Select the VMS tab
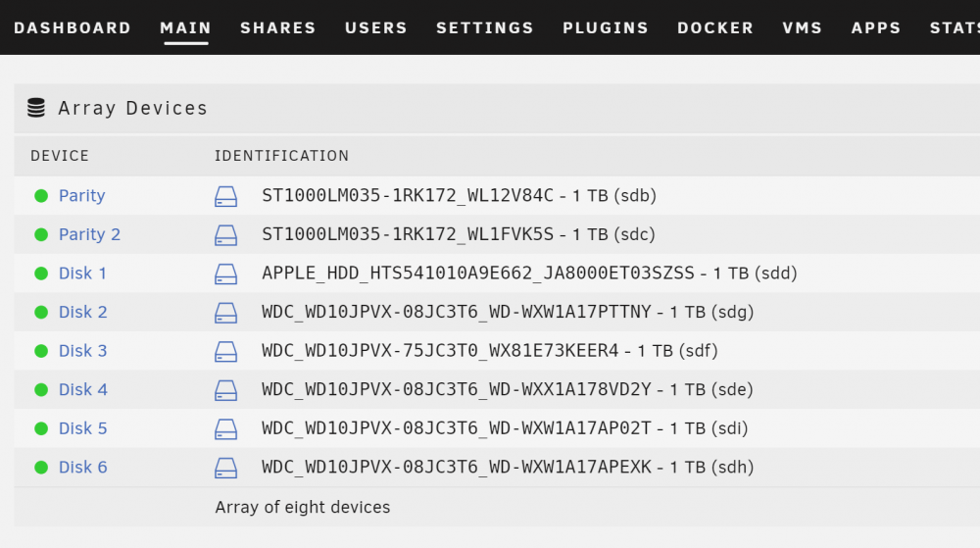 click(x=803, y=28)
